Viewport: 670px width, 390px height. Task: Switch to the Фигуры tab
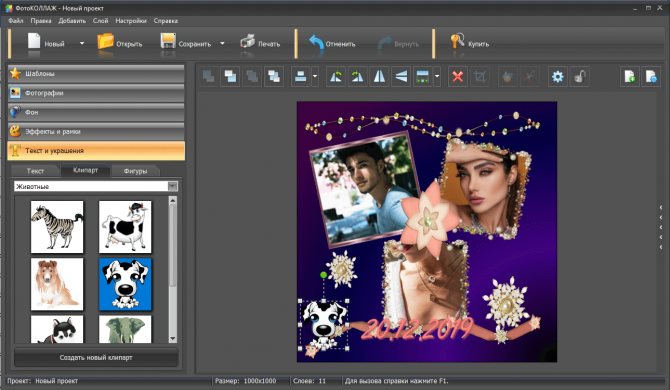(135, 171)
